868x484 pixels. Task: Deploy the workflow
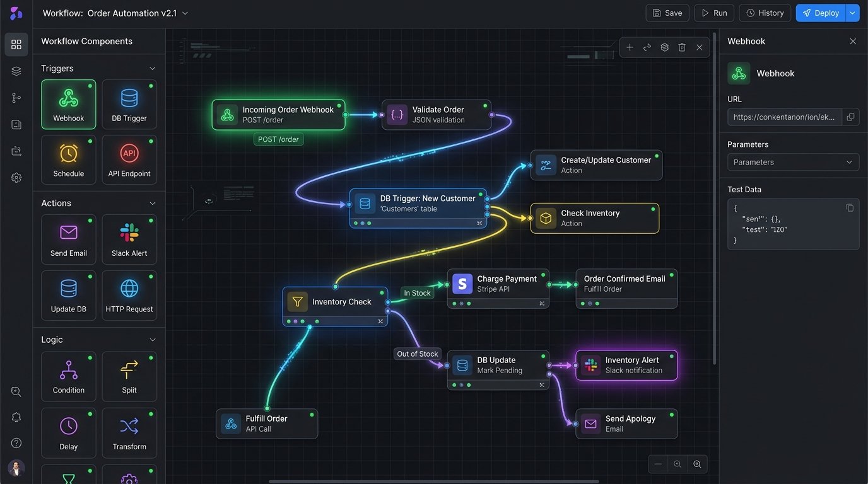[x=821, y=13]
